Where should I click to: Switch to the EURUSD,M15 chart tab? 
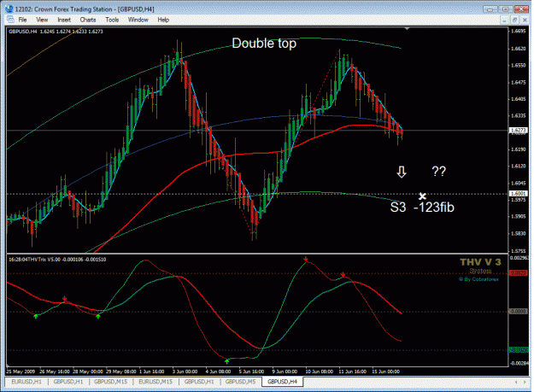tap(156, 382)
